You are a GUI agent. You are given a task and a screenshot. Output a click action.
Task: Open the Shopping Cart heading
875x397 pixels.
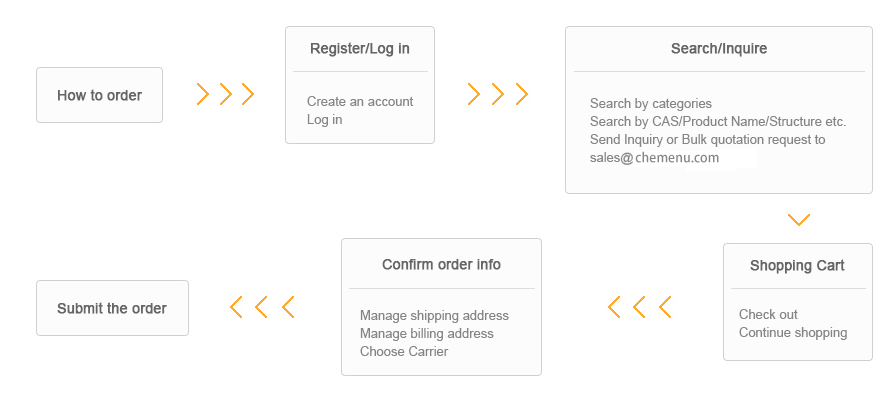(797, 265)
